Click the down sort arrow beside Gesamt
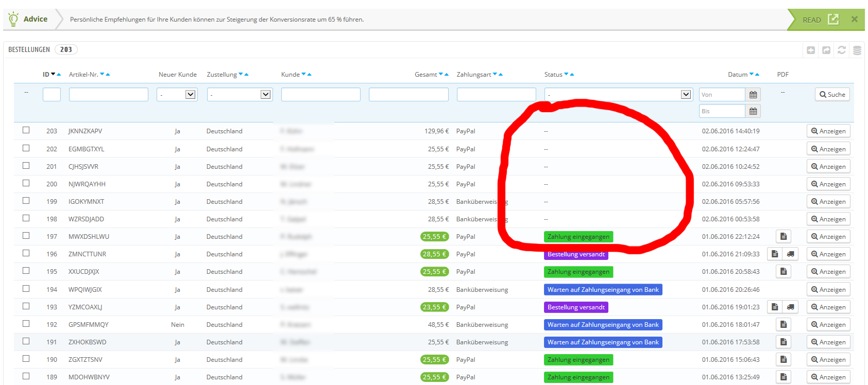The height and width of the screenshot is (385, 868). click(x=441, y=74)
